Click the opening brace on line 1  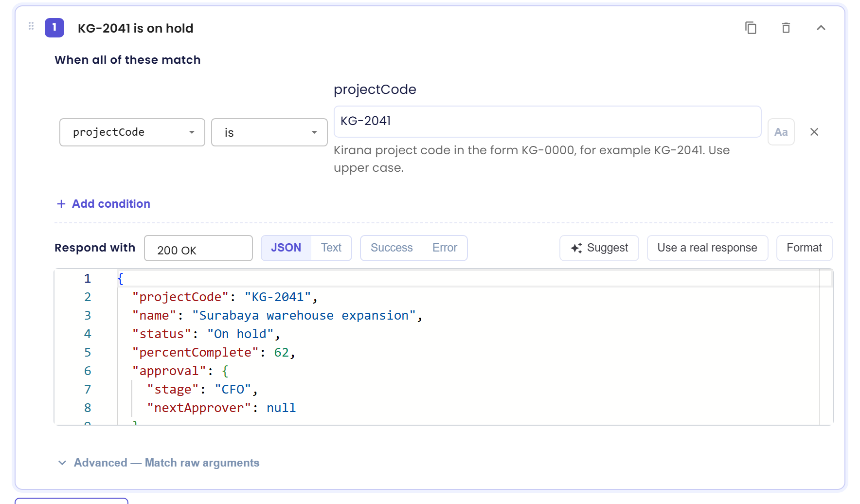120,278
